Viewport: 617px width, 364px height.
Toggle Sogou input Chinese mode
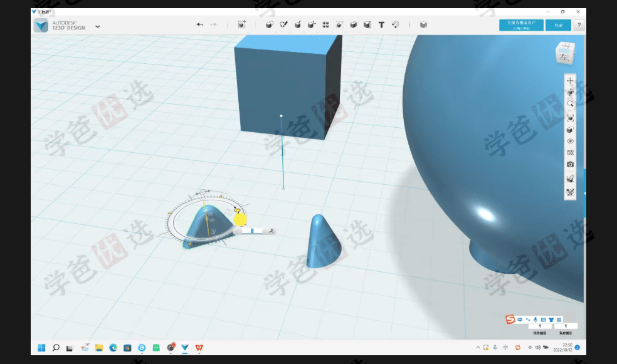click(x=520, y=320)
